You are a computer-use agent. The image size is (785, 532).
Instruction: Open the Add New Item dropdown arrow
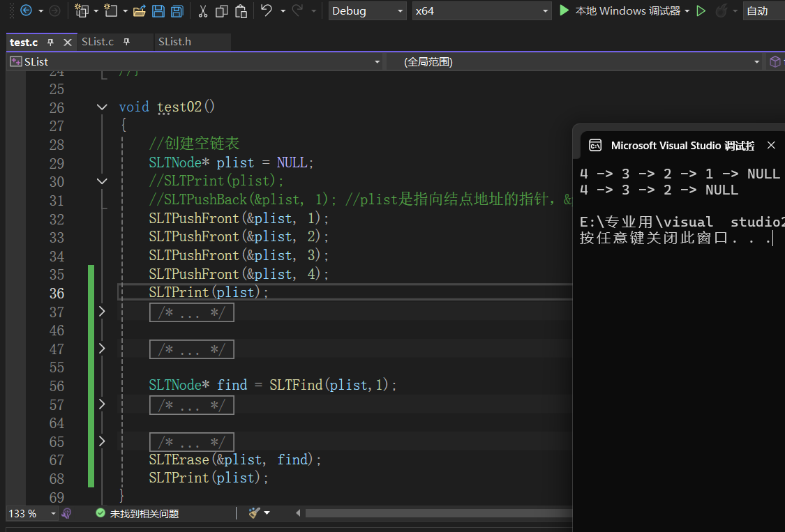[125, 11]
